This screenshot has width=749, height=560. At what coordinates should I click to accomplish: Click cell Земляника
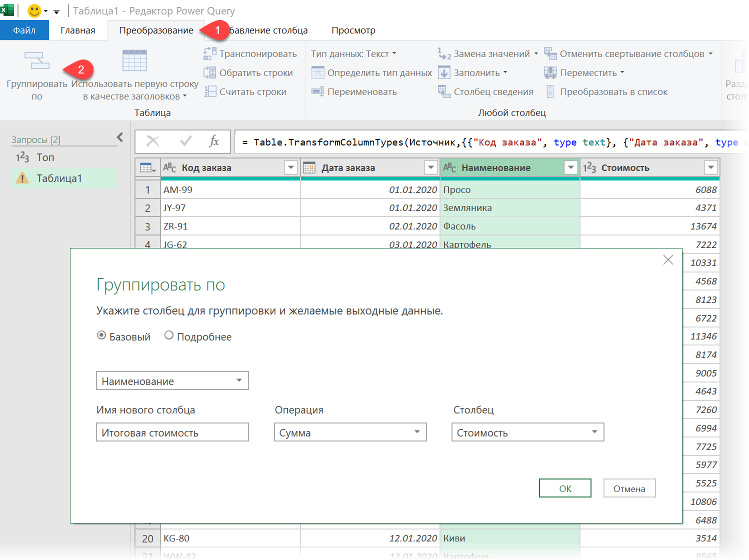coord(510,208)
